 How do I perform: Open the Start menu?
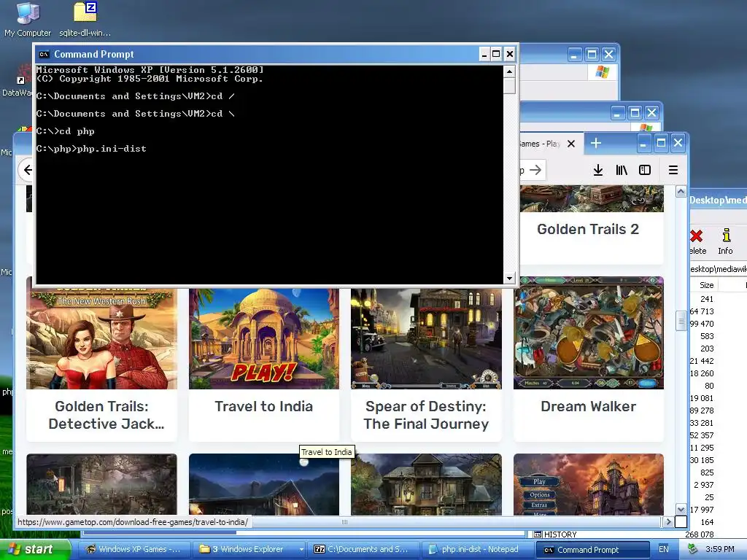pos(36,549)
